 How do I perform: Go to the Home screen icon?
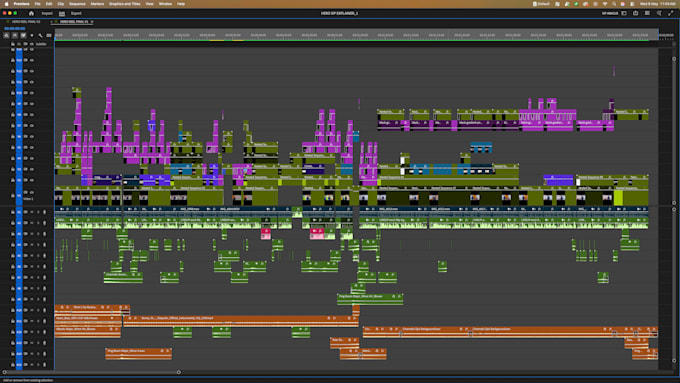point(31,13)
